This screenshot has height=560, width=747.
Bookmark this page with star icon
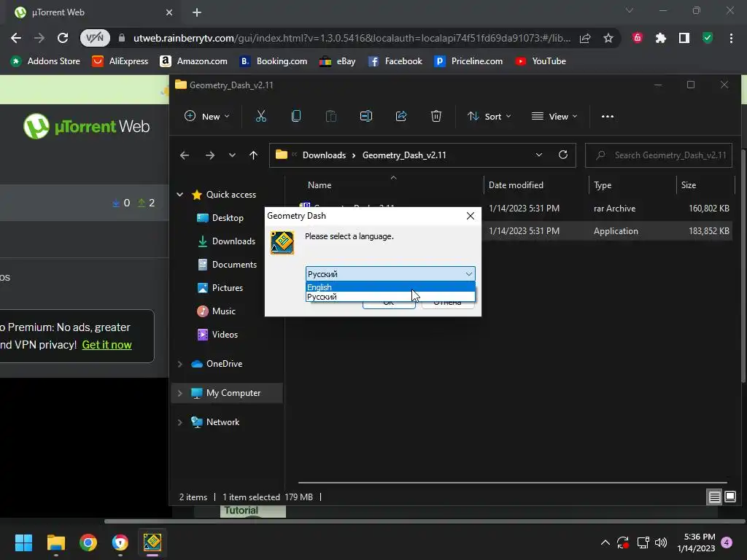pos(608,38)
